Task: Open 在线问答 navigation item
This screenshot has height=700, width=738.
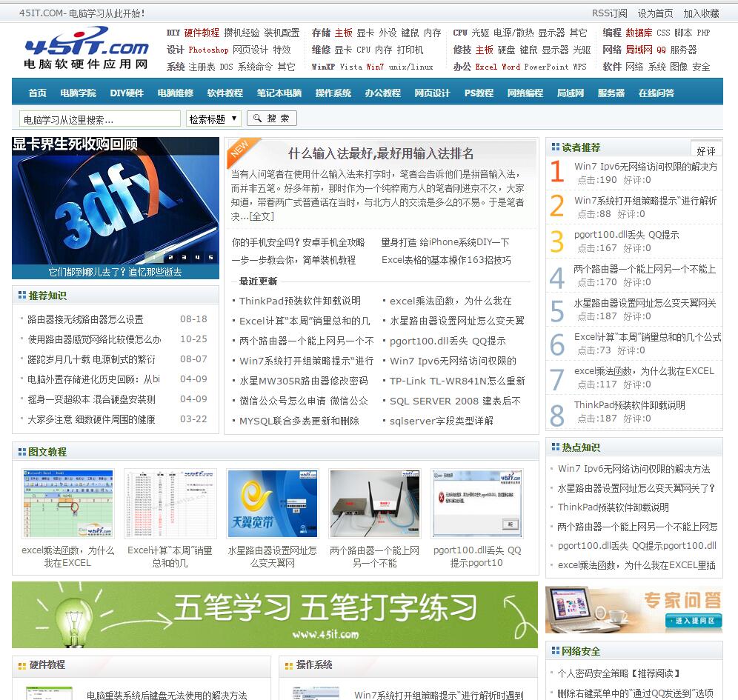Action: [x=656, y=93]
